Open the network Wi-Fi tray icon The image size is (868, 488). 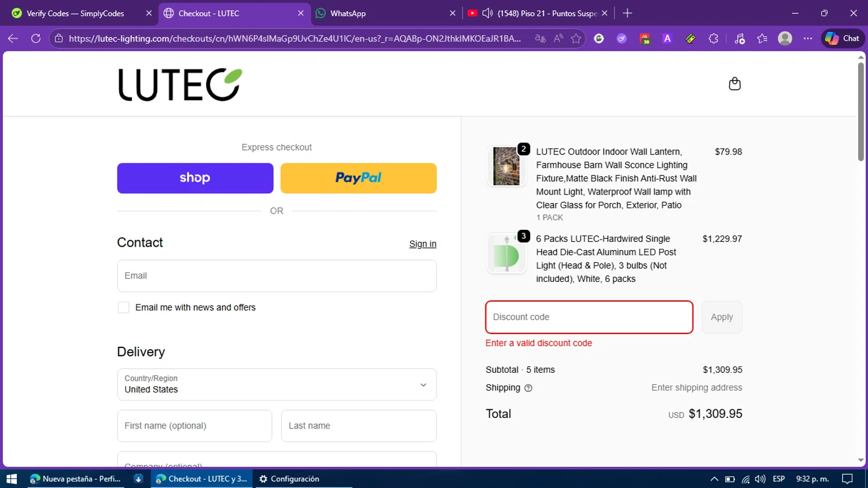pos(745,479)
